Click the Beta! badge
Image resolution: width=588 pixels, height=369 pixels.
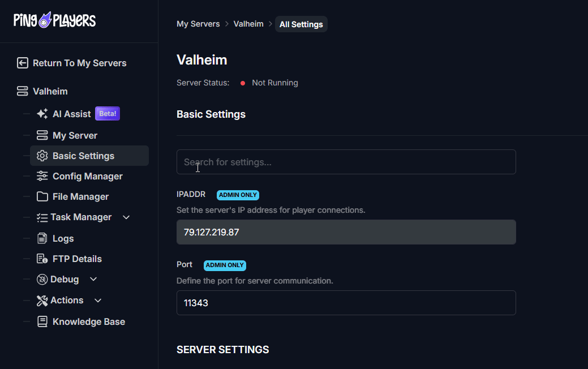click(108, 114)
